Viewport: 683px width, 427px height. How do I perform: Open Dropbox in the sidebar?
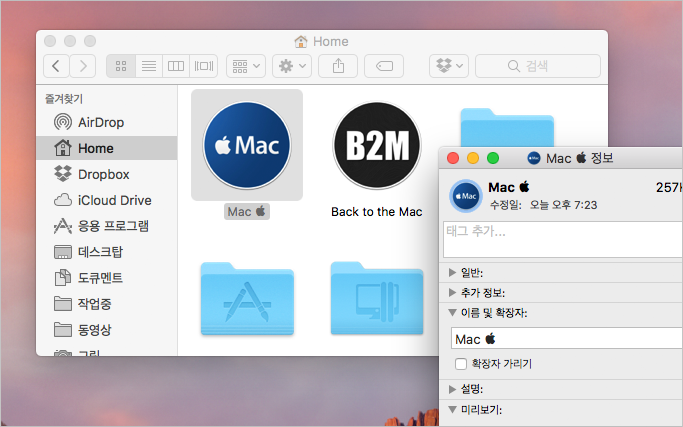click(107, 174)
